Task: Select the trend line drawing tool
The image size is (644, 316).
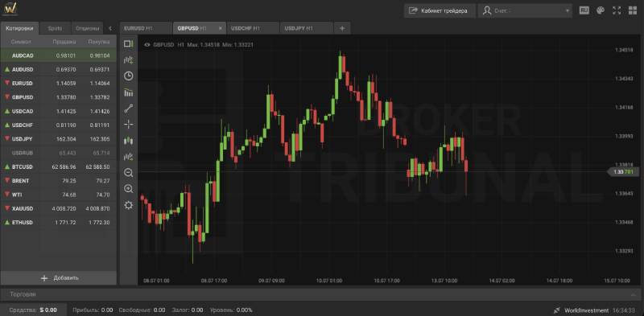Action: click(x=129, y=109)
